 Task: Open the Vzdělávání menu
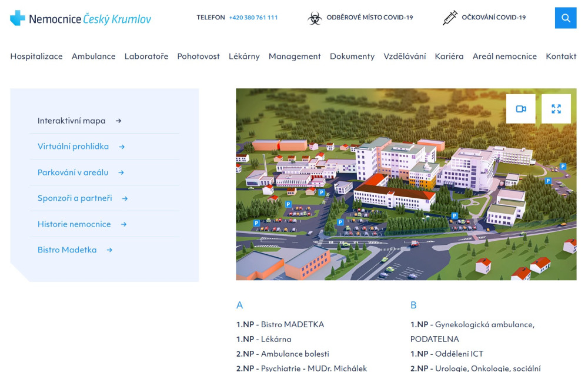click(x=405, y=57)
